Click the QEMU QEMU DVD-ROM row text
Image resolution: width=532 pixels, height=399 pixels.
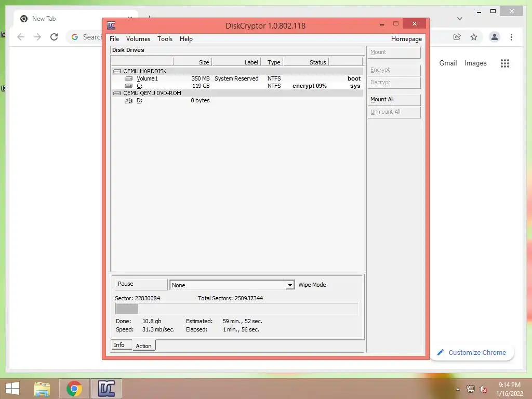point(152,93)
